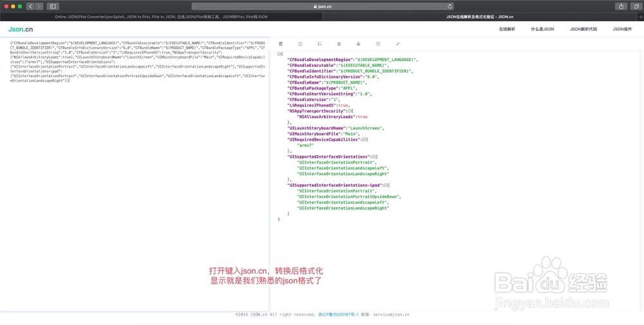644x325 pixels.
Task: Click the "CFBundleDevelopmentRegion" key
Action: (x=320, y=60)
